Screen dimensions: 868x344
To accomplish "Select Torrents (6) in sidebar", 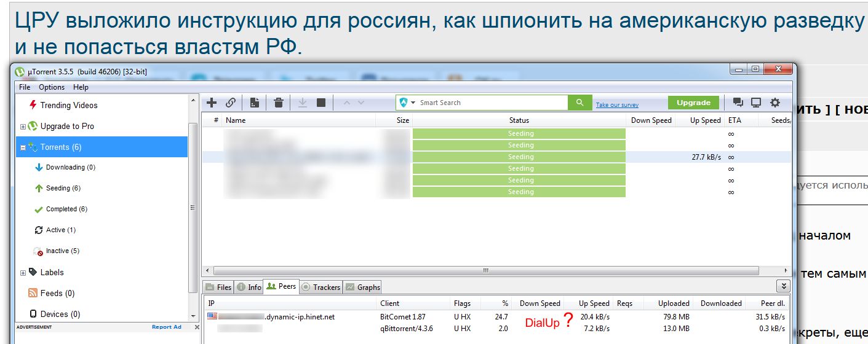I will pos(102,147).
